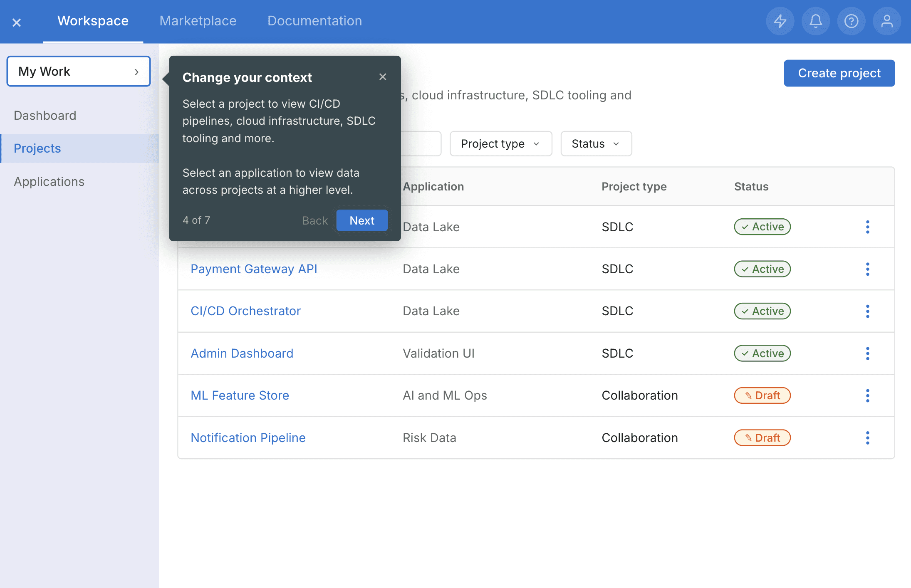Click the Create project button
Viewport: 911px width, 588px height.
(x=839, y=73)
